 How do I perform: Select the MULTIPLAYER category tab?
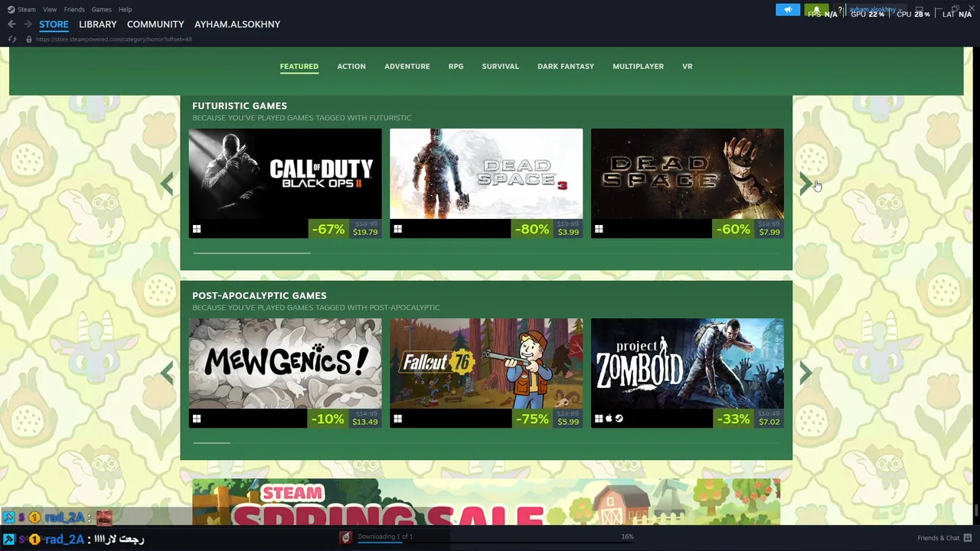[x=638, y=67]
